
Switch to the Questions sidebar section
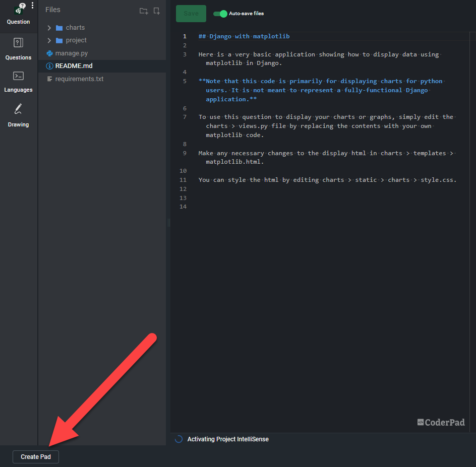coord(18,49)
